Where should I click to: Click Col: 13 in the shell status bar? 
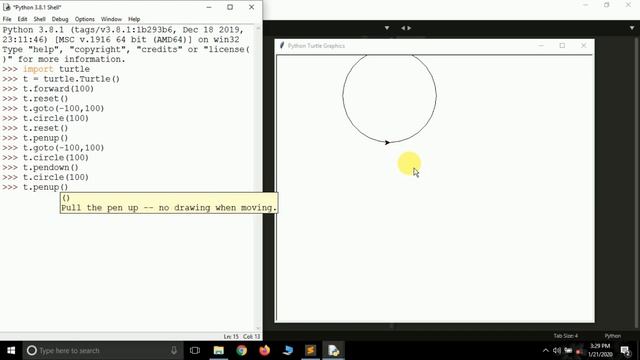(x=251, y=336)
